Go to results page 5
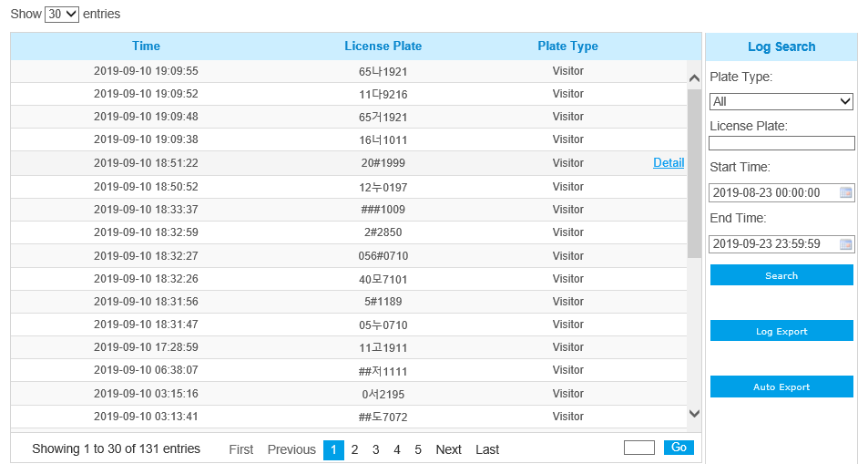Screen dimensions: 868x464 click(x=418, y=449)
